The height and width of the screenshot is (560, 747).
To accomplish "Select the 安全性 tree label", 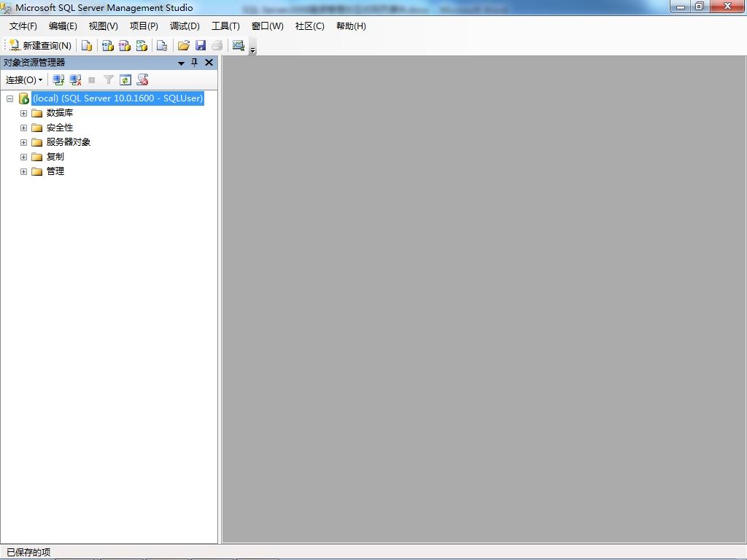I will [x=60, y=128].
